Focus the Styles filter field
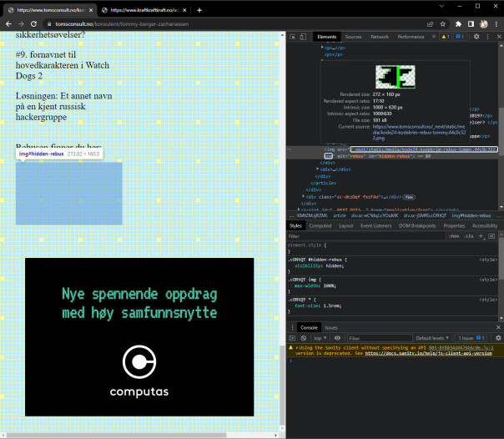Viewport: 504px width, 439px height. (365, 236)
